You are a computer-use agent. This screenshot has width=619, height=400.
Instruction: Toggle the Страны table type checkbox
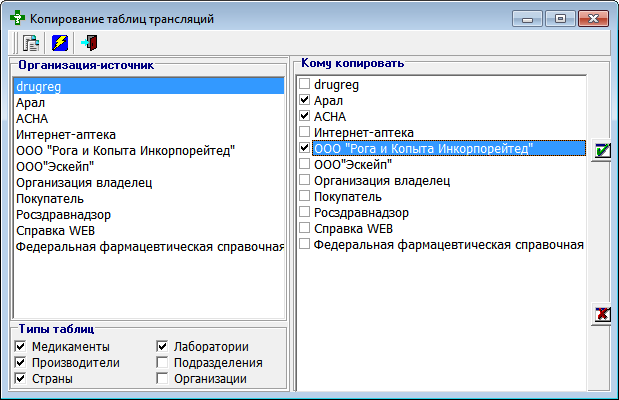point(20,378)
